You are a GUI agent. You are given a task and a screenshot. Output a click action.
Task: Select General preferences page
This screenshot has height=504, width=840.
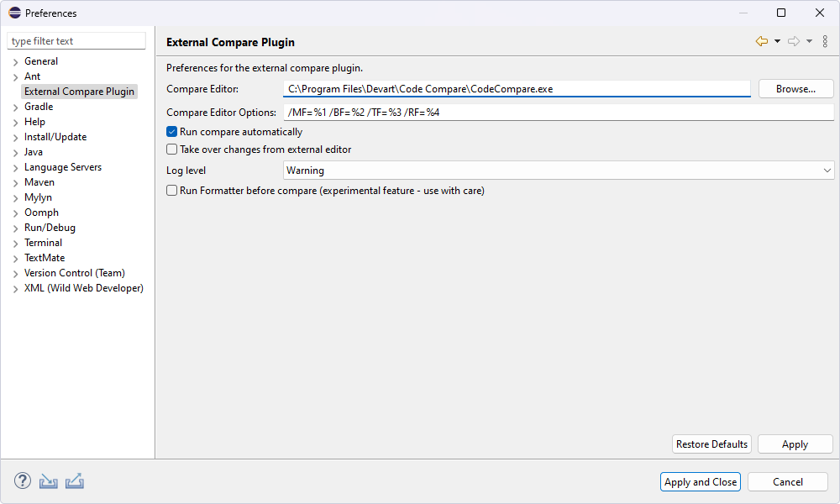[41, 61]
